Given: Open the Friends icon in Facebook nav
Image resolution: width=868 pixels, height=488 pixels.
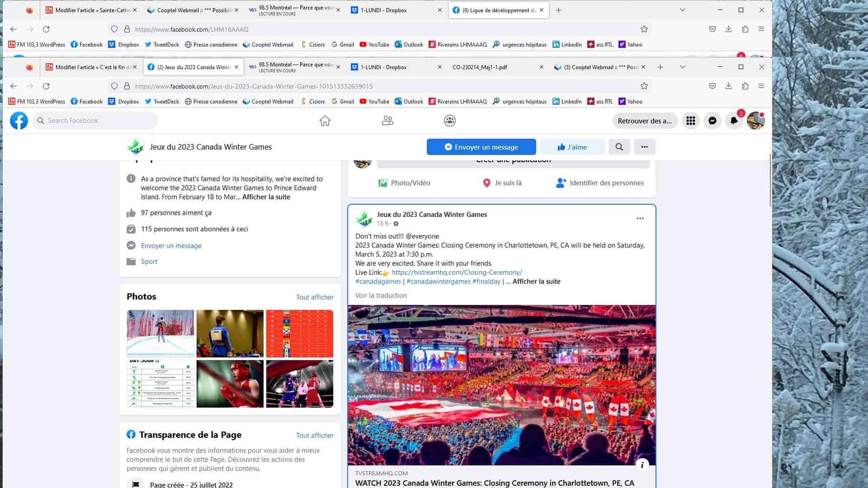Looking at the screenshot, I should (387, 121).
